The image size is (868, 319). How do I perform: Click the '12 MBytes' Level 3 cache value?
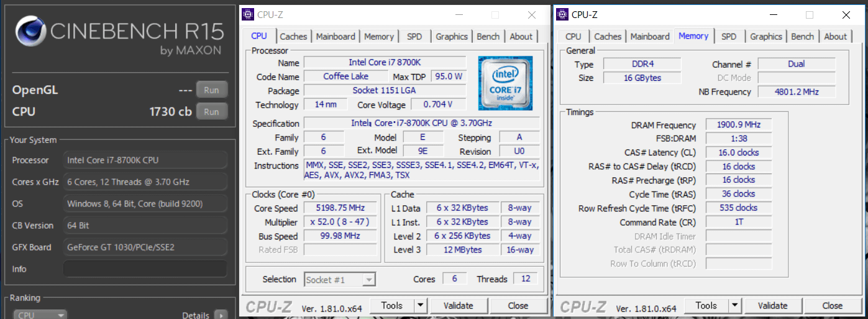tap(462, 250)
